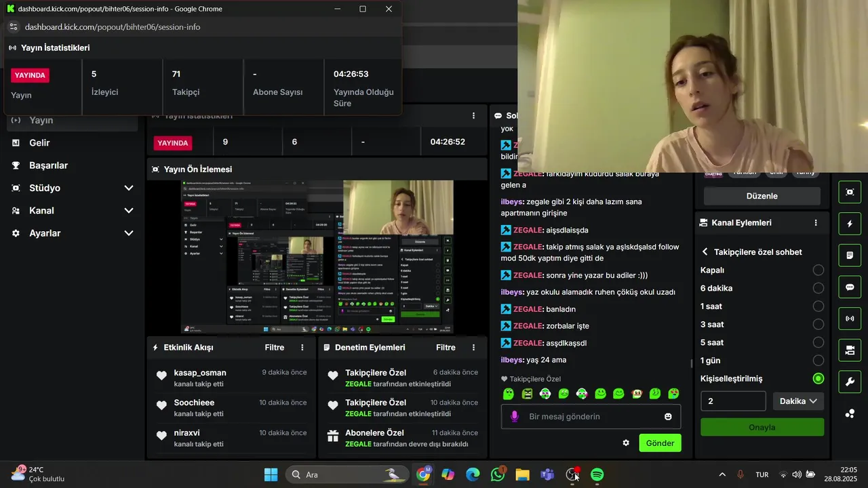The height and width of the screenshot is (488, 868).
Task: Click niraxvi in activity feed
Action: click(x=186, y=432)
